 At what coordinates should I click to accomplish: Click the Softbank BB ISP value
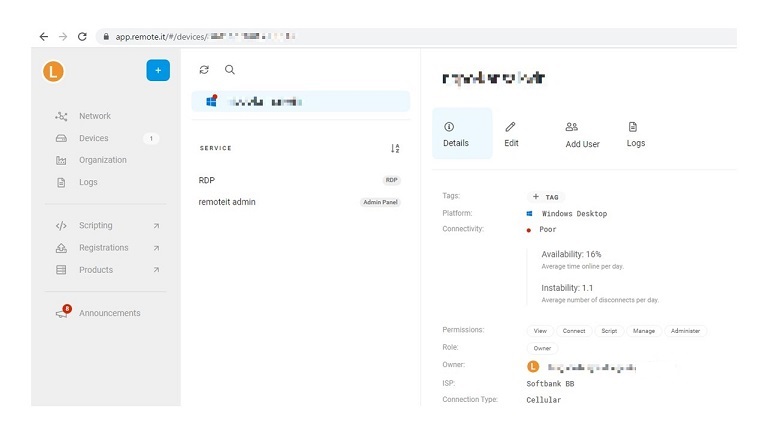pos(551,384)
